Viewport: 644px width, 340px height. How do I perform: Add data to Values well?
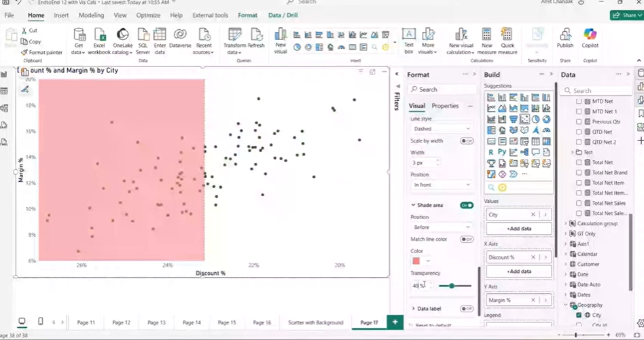(x=519, y=229)
